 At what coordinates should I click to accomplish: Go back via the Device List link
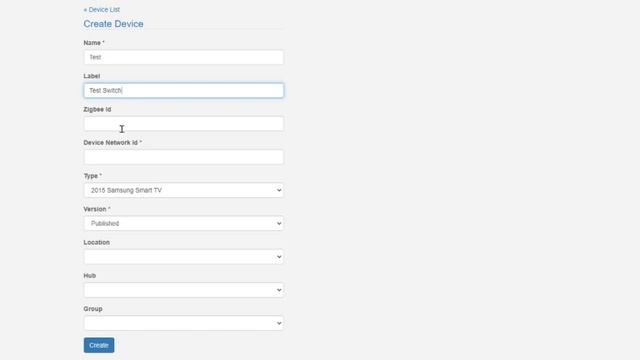click(x=102, y=9)
